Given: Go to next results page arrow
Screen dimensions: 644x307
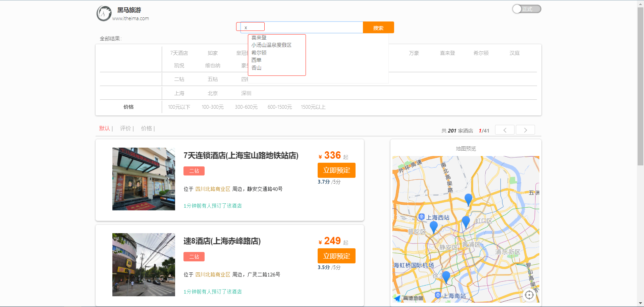Looking at the screenshot, I should [525, 130].
